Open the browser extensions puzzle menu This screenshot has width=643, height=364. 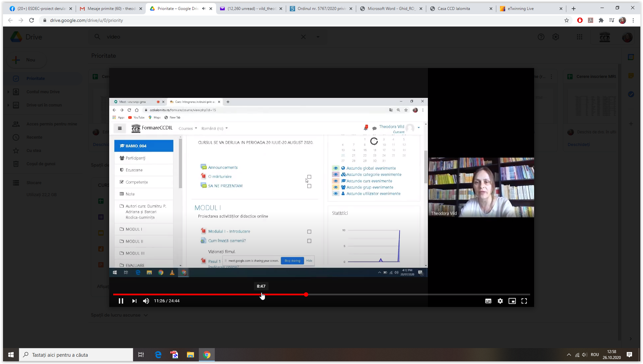[x=601, y=20]
